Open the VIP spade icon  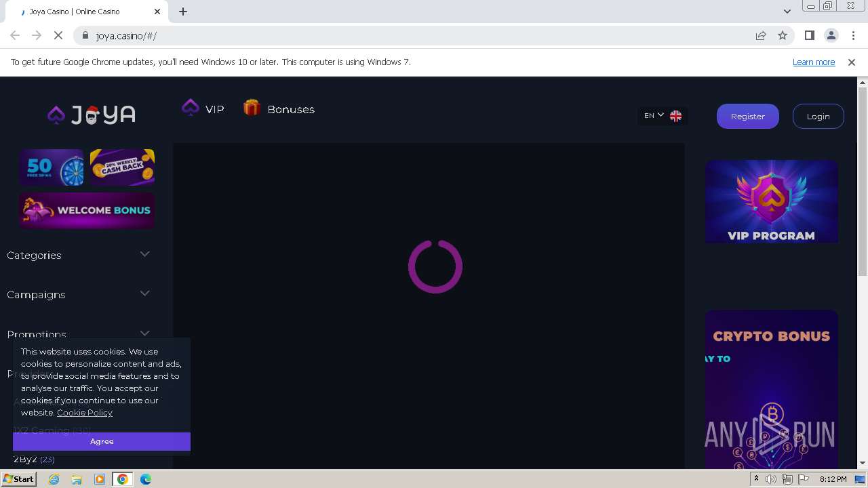tap(191, 107)
